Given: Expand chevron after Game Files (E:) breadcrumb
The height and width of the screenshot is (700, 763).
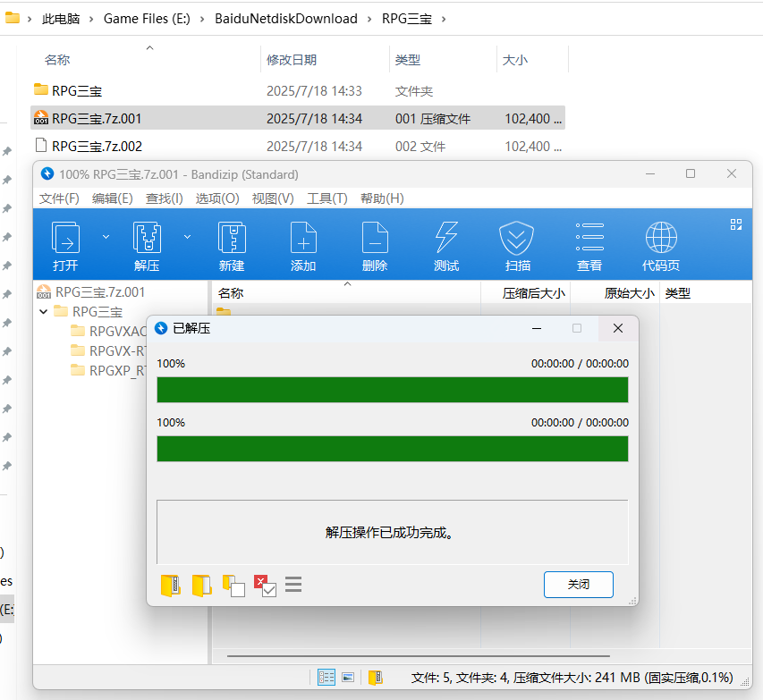Looking at the screenshot, I should pos(202,20).
